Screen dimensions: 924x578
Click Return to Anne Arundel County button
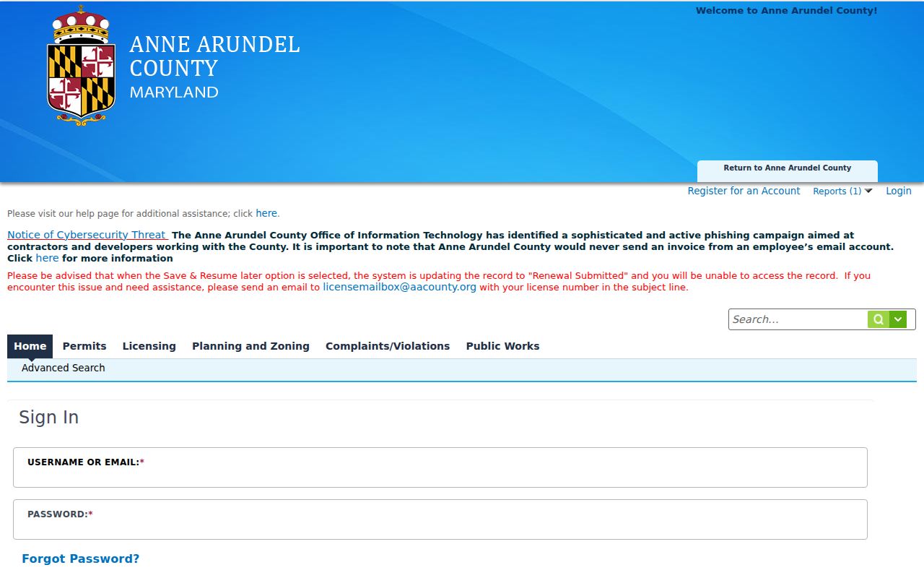788,171
